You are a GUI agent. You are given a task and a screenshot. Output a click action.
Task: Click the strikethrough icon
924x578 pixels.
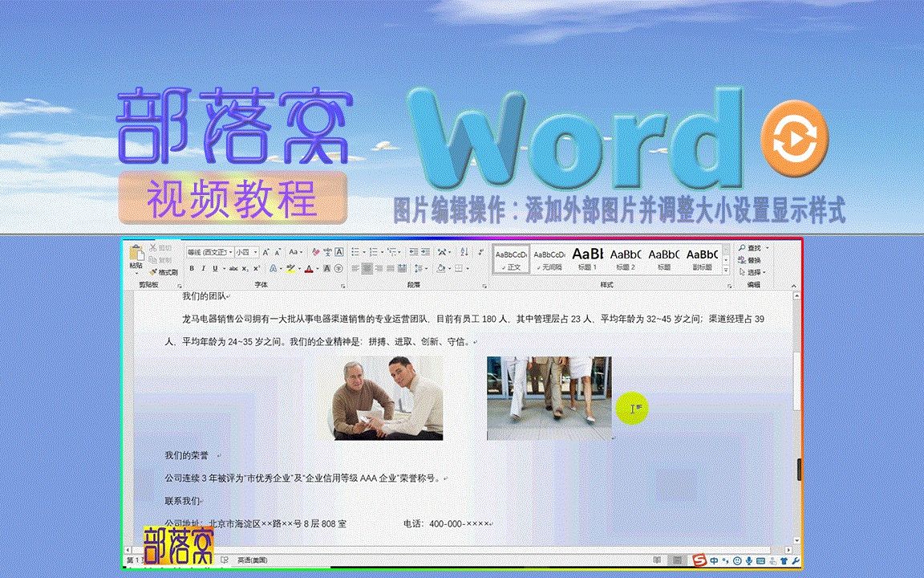coord(234,269)
